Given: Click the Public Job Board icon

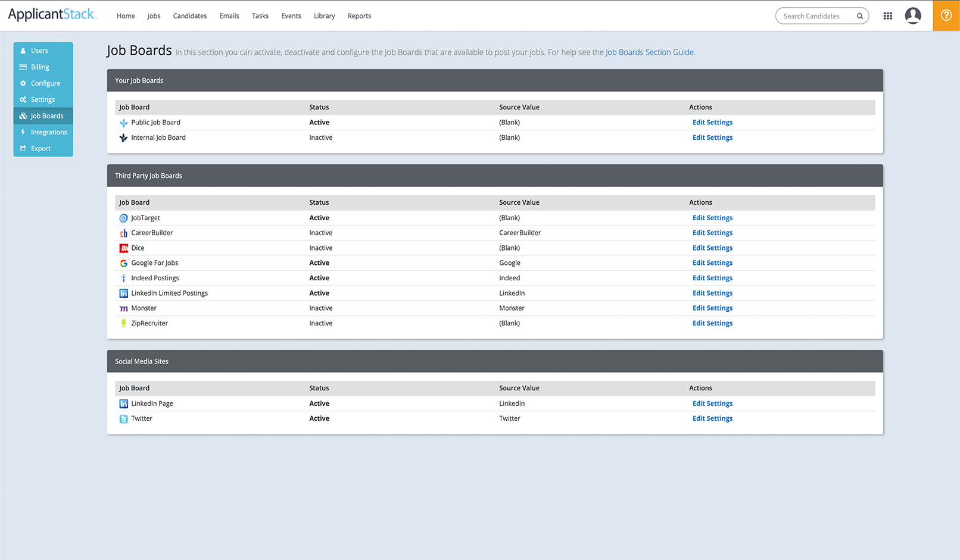Looking at the screenshot, I should [x=124, y=123].
